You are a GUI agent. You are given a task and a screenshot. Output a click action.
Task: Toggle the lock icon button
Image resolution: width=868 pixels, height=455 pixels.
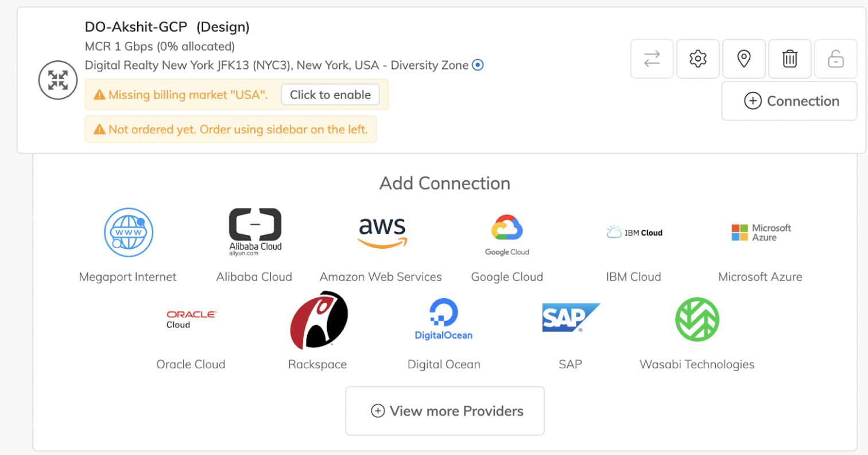pos(835,59)
